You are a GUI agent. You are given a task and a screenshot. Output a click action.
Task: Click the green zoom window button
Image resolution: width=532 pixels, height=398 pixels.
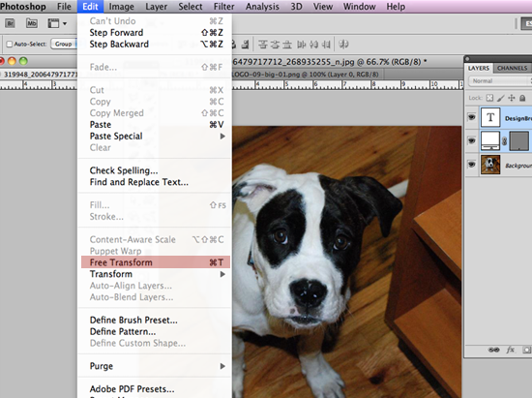(23, 61)
